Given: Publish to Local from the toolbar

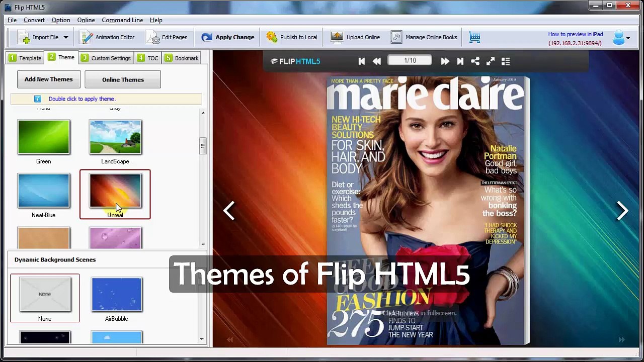Looking at the screenshot, I should tap(292, 37).
